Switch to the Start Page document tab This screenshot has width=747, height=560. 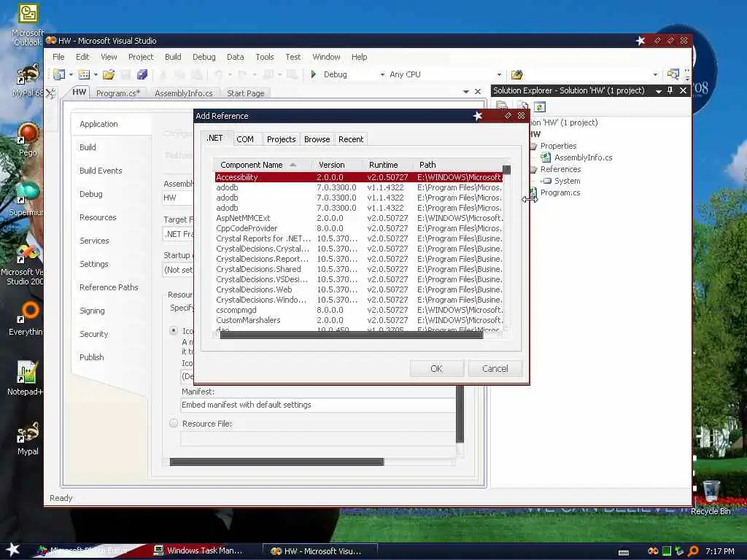245,93
